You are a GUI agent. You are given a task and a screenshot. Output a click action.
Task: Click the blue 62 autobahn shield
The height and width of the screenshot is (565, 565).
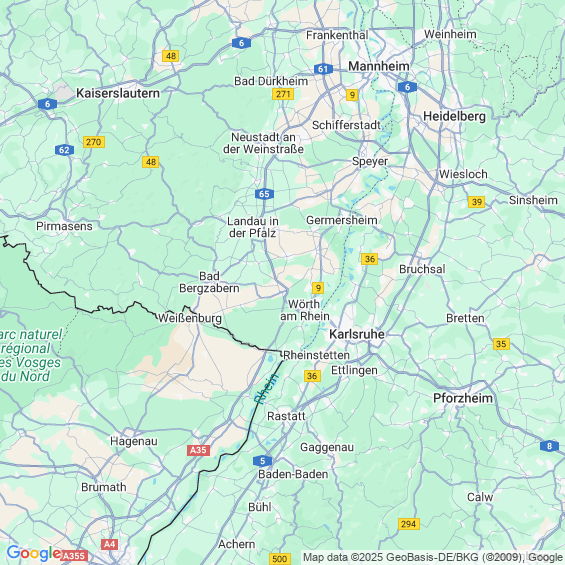point(64,150)
